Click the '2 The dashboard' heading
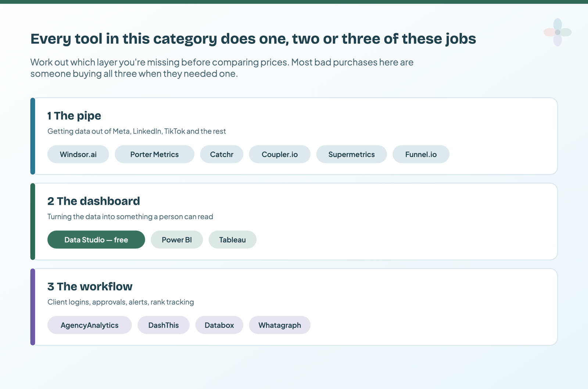Screen dimensions: 588x389 click(x=94, y=201)
